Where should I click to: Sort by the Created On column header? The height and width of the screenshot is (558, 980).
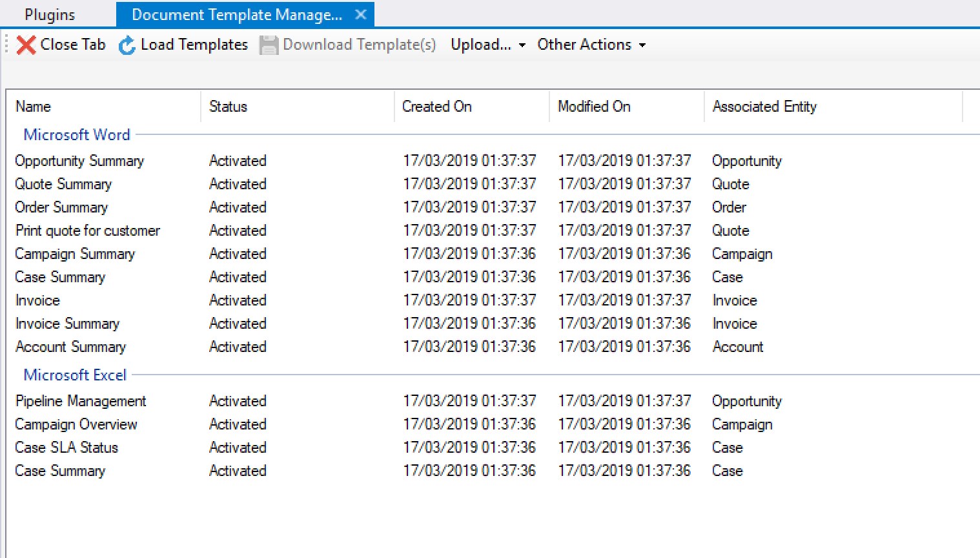coord(437,106)
